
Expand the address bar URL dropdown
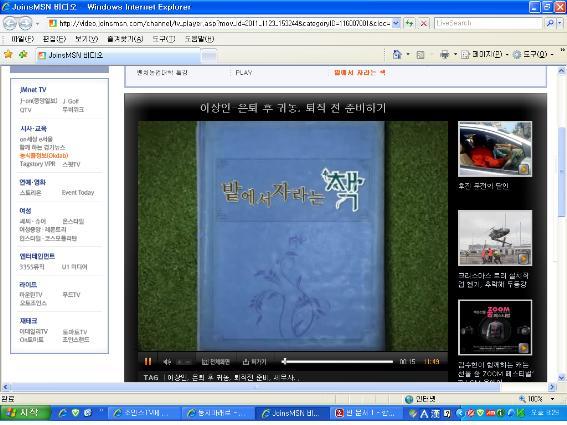point(396,24)
